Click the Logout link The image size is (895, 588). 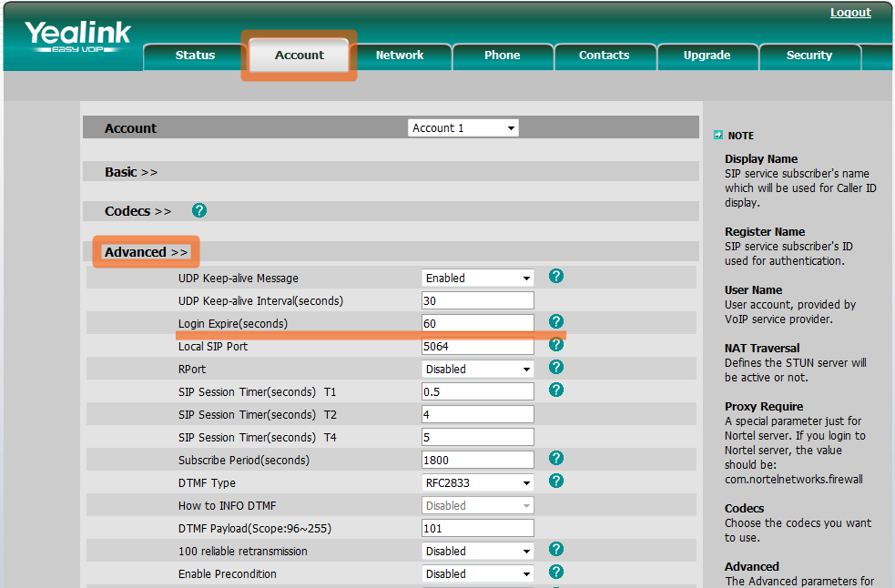tap(850, 13)
